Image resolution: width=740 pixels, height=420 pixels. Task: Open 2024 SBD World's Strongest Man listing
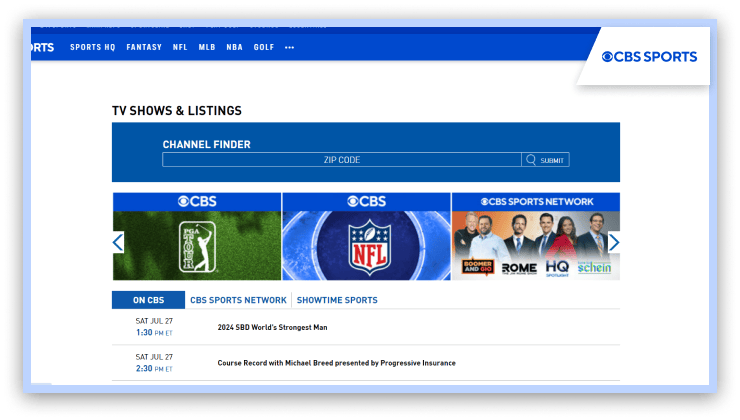tap(272, 328)
